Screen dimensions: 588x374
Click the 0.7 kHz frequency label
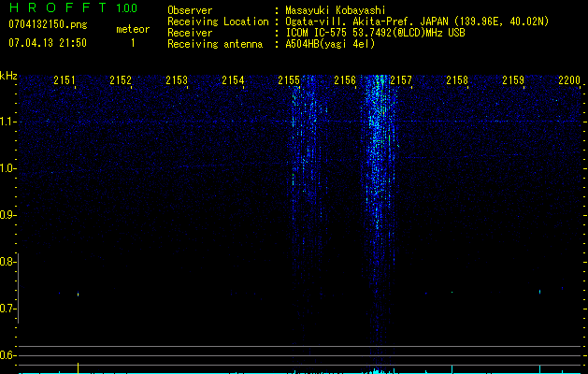pos(7,309)
